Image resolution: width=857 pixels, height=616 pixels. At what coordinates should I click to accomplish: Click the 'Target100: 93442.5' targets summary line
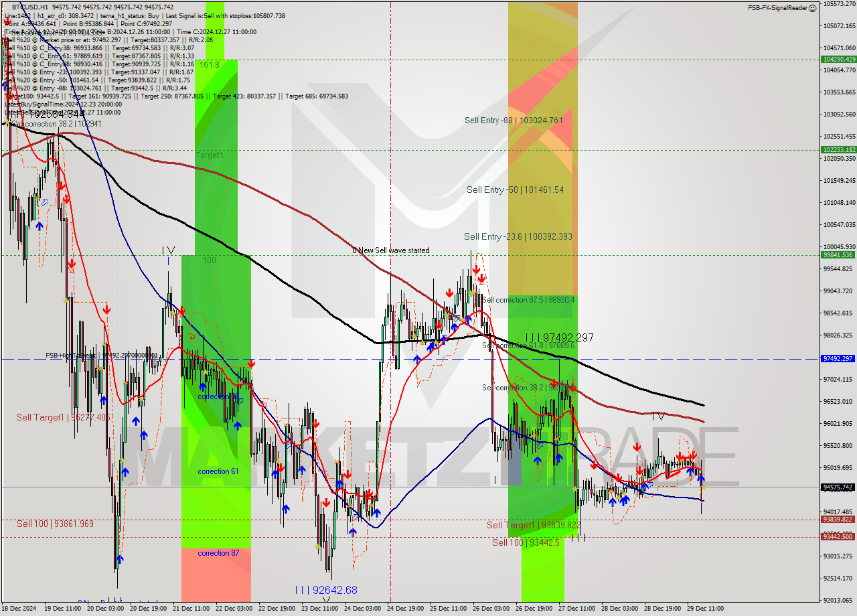click(176, 96)
